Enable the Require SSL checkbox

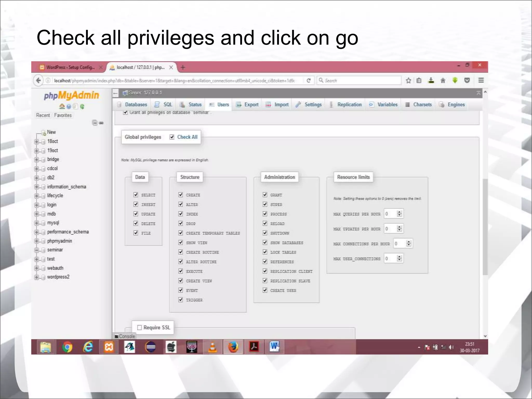tap(139, 328)
